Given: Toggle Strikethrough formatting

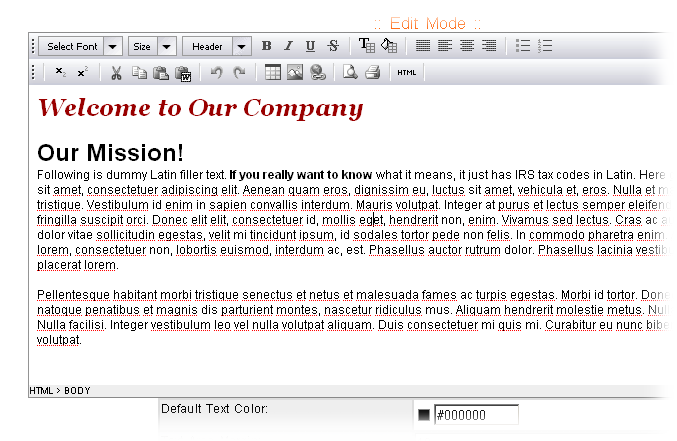Looking at the screenshot, I should 332,46.
